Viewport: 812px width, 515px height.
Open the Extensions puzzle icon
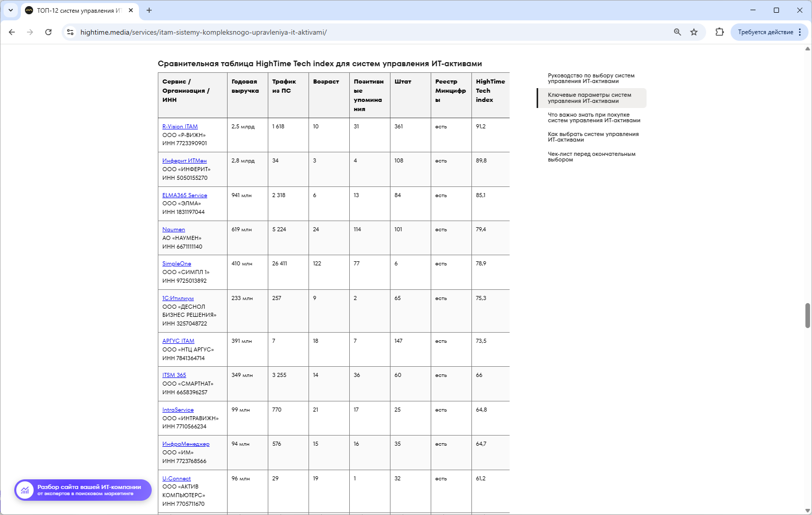[x=719, y=32]
